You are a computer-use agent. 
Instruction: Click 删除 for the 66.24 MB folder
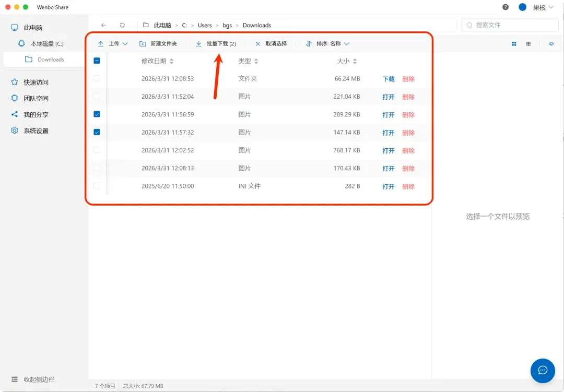(408, 79)
